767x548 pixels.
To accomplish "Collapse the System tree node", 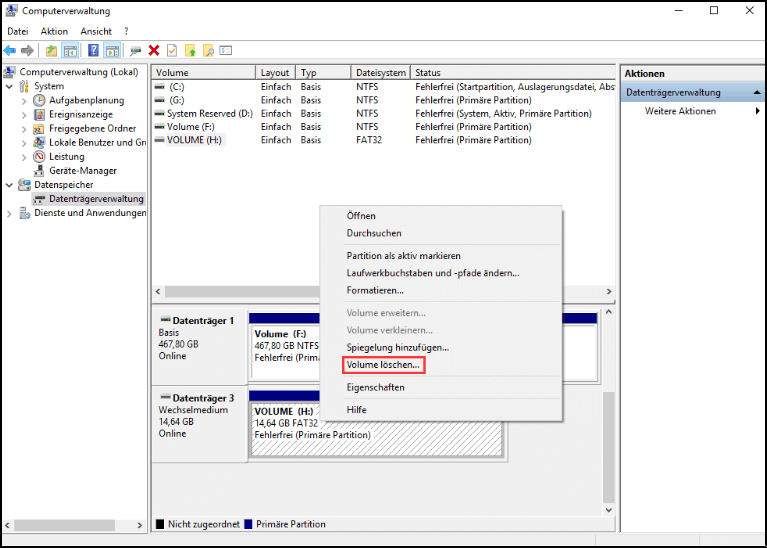I will tap(9, 87).
